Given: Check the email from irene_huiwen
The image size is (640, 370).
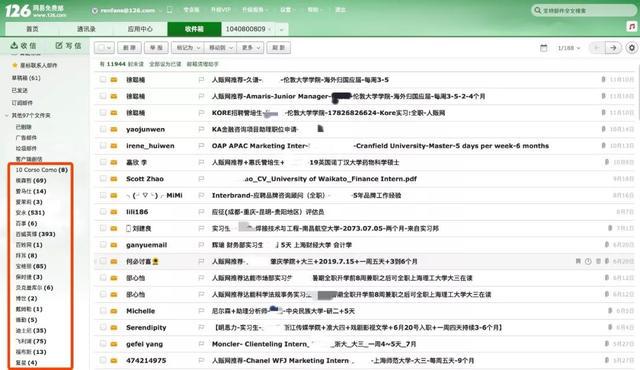Looking at the screenshot, I should [103, 146].
